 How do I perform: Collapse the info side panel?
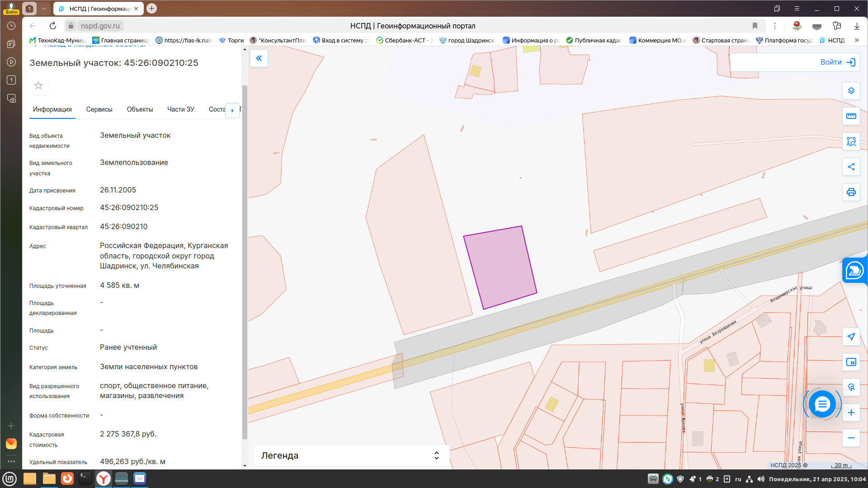click(259, 58)
